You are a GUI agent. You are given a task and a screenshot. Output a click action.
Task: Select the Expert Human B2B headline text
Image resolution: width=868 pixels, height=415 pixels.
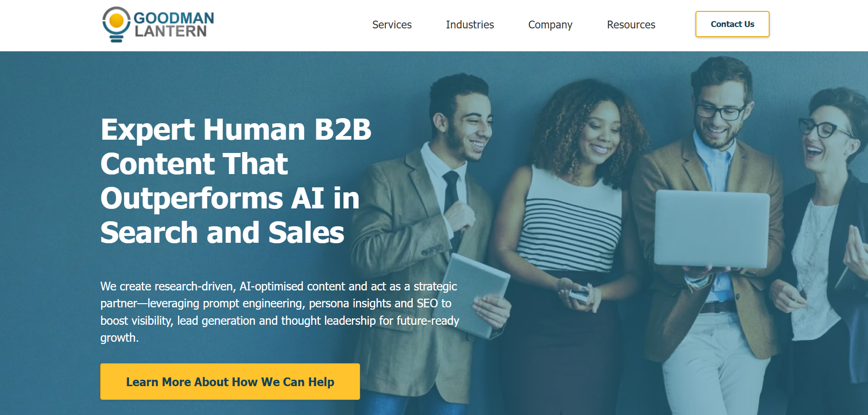coord(236,180)
